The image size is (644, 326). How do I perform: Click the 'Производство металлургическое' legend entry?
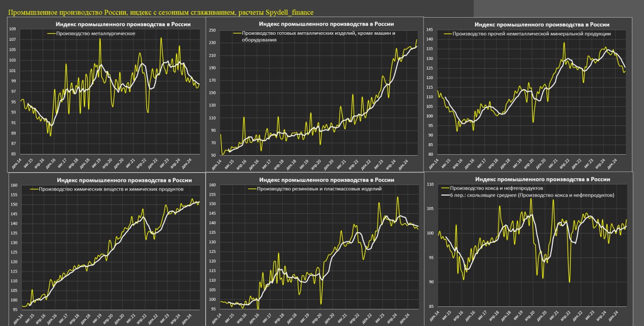click(97, 34)
